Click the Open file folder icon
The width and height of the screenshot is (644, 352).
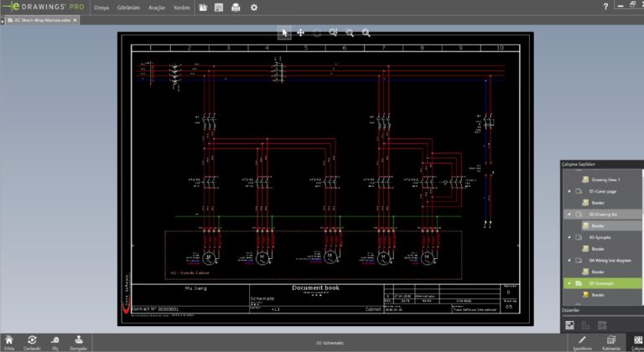[x=204, y=7]
